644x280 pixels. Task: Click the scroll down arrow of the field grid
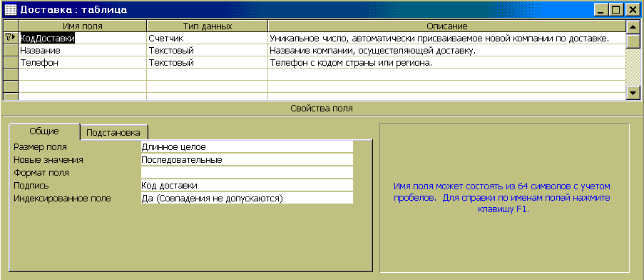tap(633, 93)
